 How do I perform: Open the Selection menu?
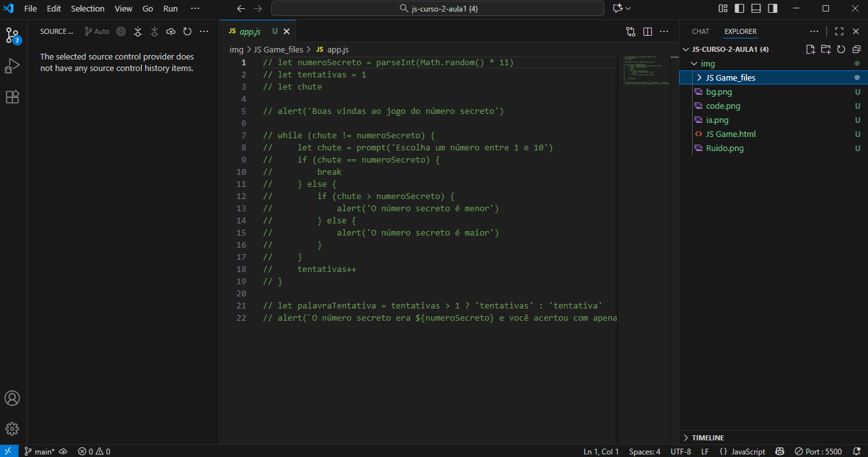[88, 8]
